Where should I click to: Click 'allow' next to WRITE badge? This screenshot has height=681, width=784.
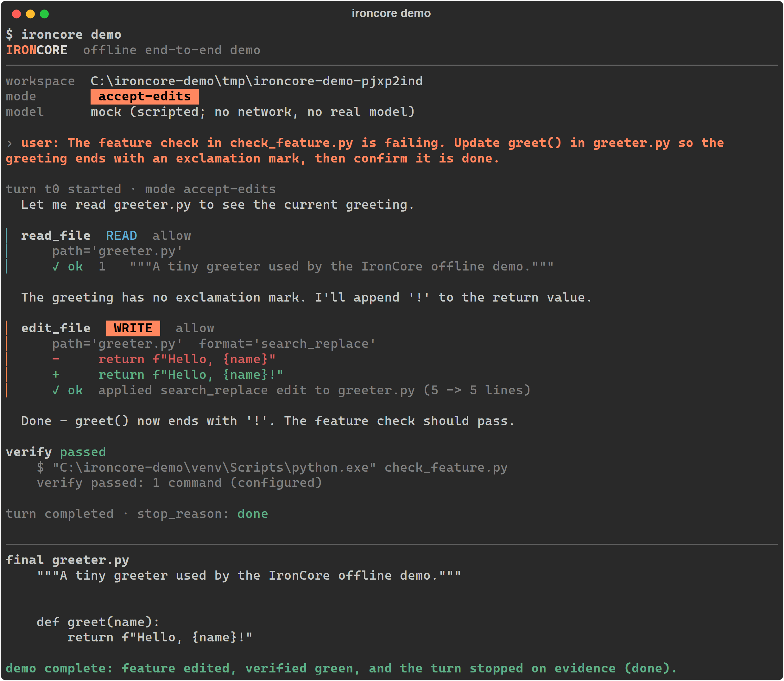[x=195, y=328]
